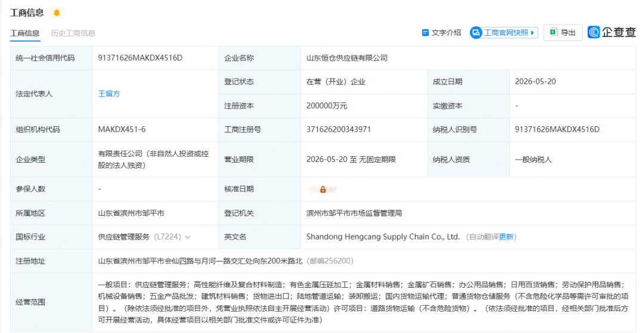Viewport: 644px width, 333px height.
Task: Click the 导出 export button
Action: coord(563,32)
